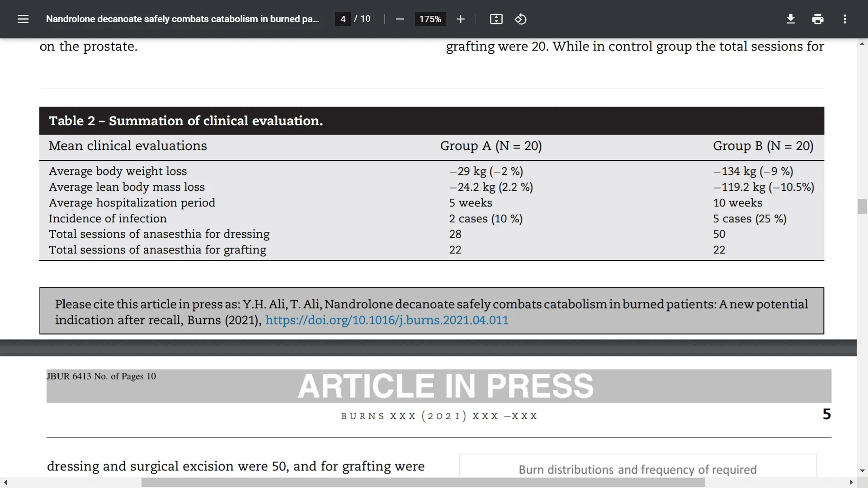Click the total page count '/ 10'
The height and width of the screenshot is (488, 868).
pos(362,19)
